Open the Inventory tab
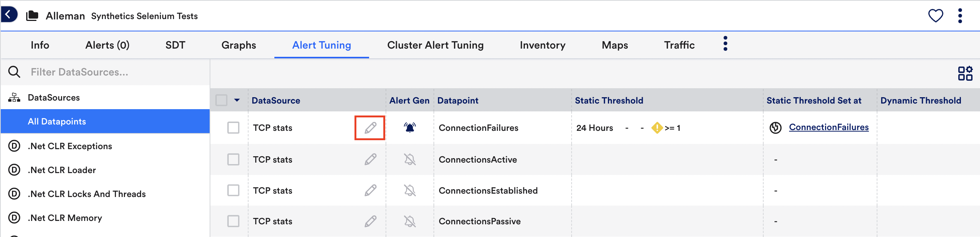The height and width of the screenshot is (237, 980). pyautogui.click(x=542, y=45)
